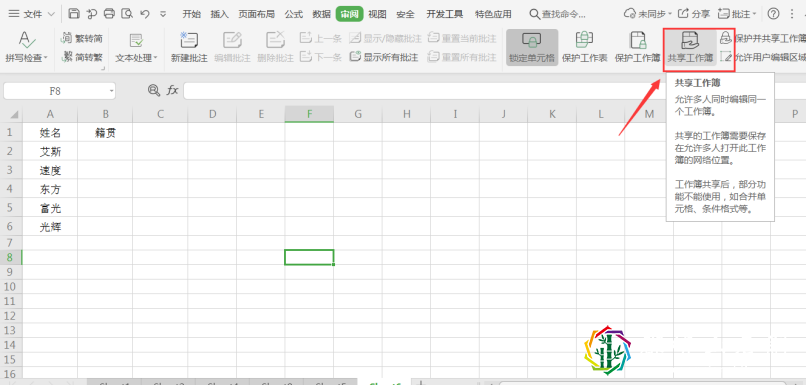This screenshot has height=385, width=806.
Task: Click the help question mark icon
Action: (x=773, y=14)
